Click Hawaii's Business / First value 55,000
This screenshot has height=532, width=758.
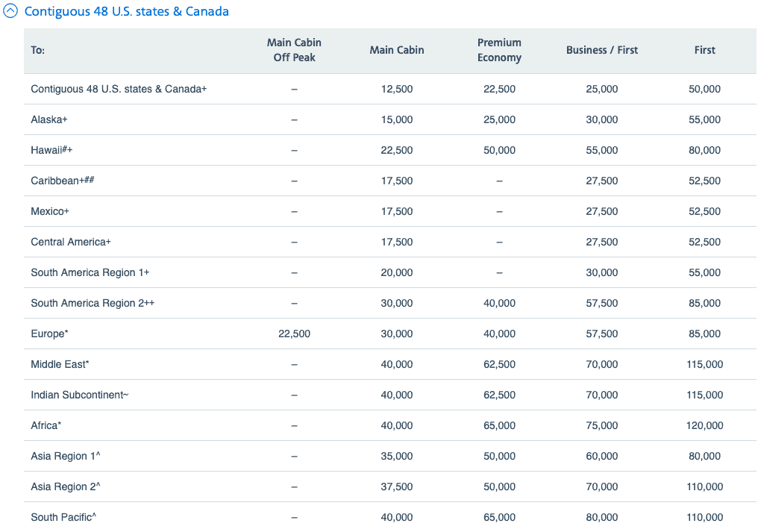[x=602, y=150]
